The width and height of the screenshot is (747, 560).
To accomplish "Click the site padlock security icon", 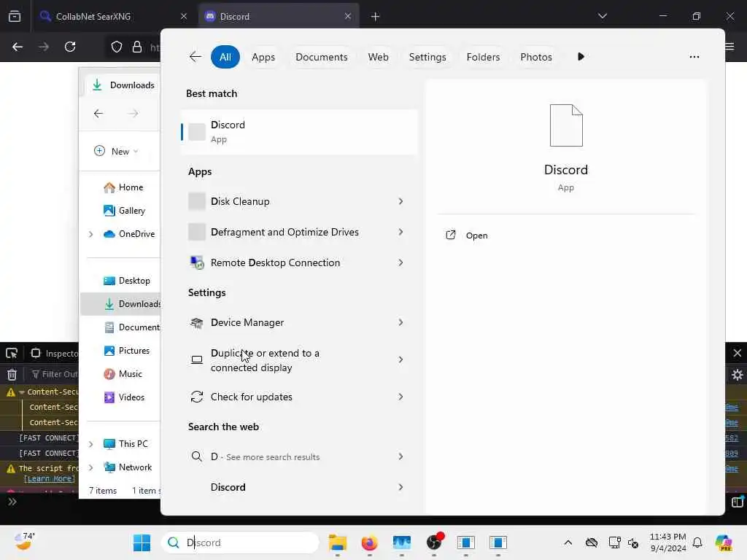I will point(137,47).
